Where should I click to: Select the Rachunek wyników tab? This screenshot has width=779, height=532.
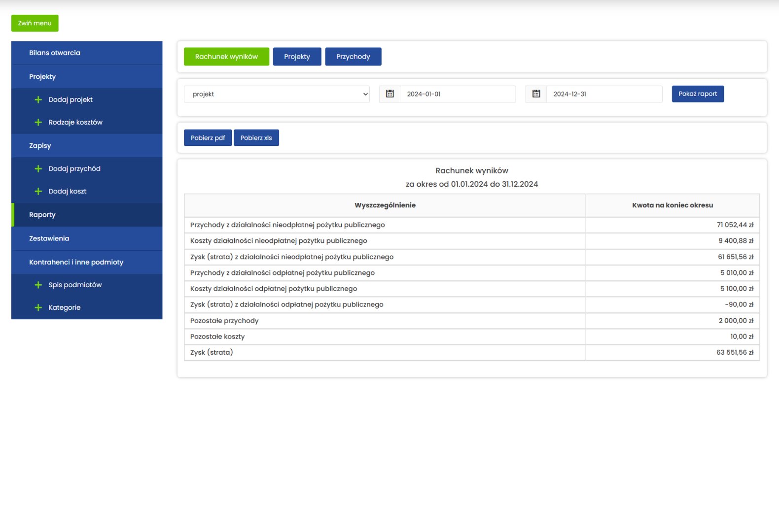(226, 57)
